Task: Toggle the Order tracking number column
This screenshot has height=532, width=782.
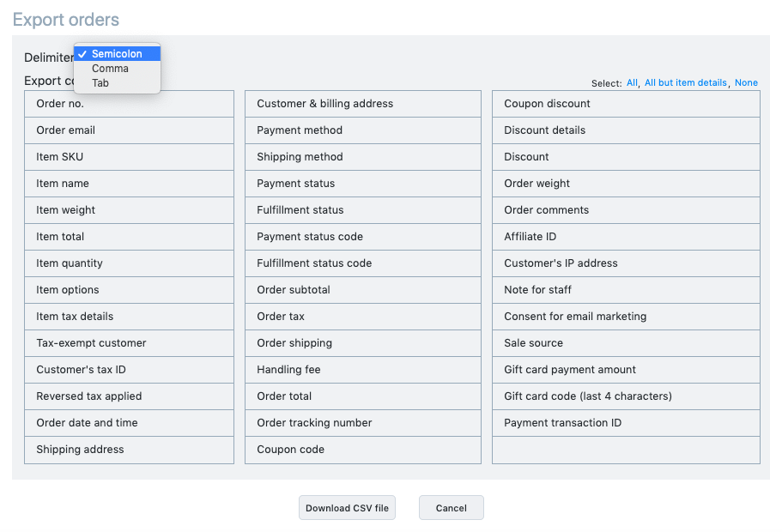Action: [363, 423]
